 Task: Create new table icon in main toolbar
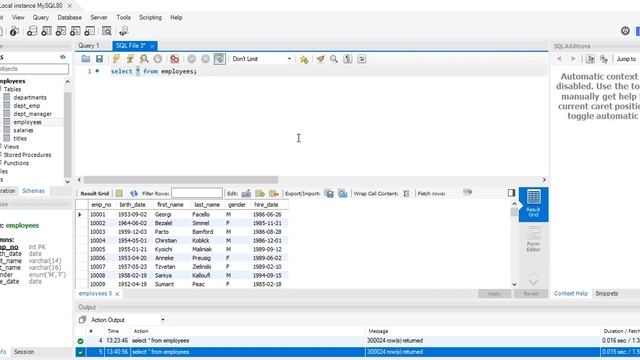(x=47, y=31)
